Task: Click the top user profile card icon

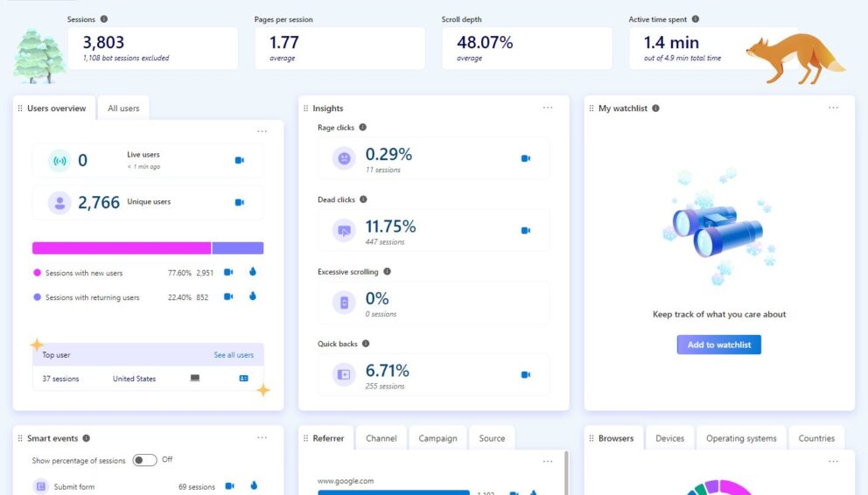Action: point(243,379)
